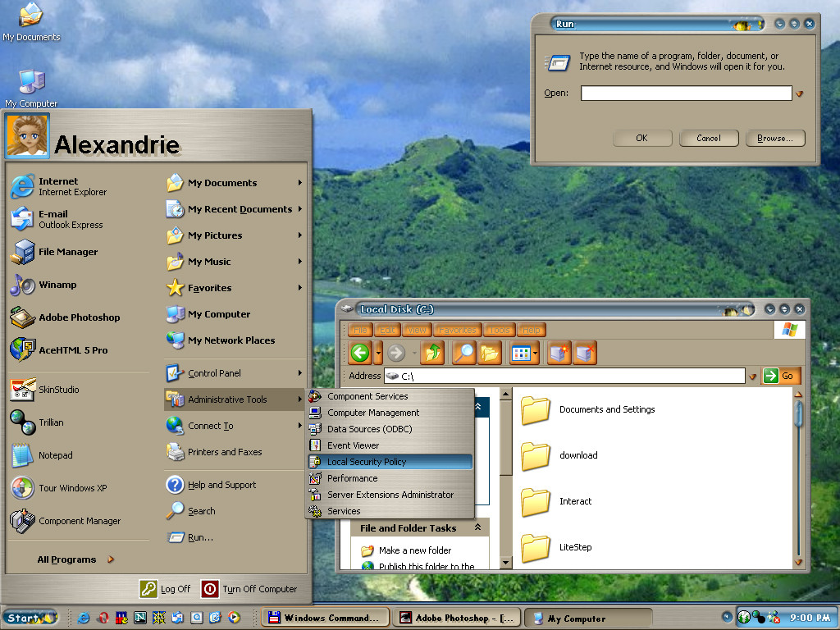
Task: Toggle the Folders pane toolbar button
Action: [490, 353]
